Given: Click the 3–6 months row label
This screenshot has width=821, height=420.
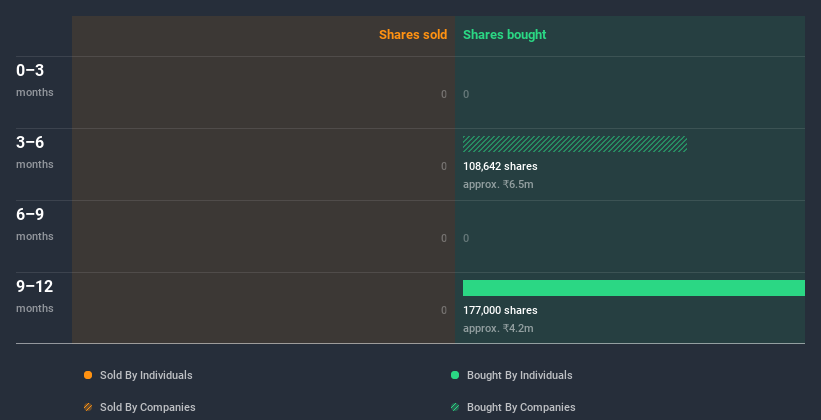Looking at the screenshot, I should [35, 152].
